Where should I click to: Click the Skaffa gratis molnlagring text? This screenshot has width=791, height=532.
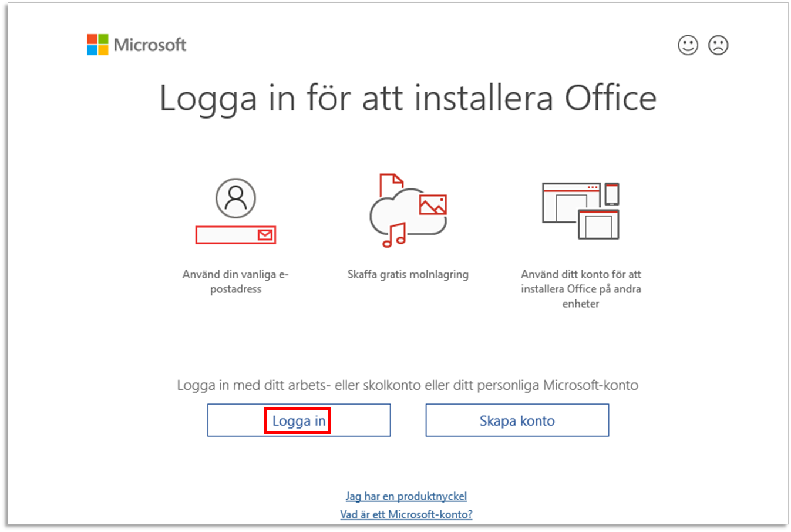coord(408,274)
